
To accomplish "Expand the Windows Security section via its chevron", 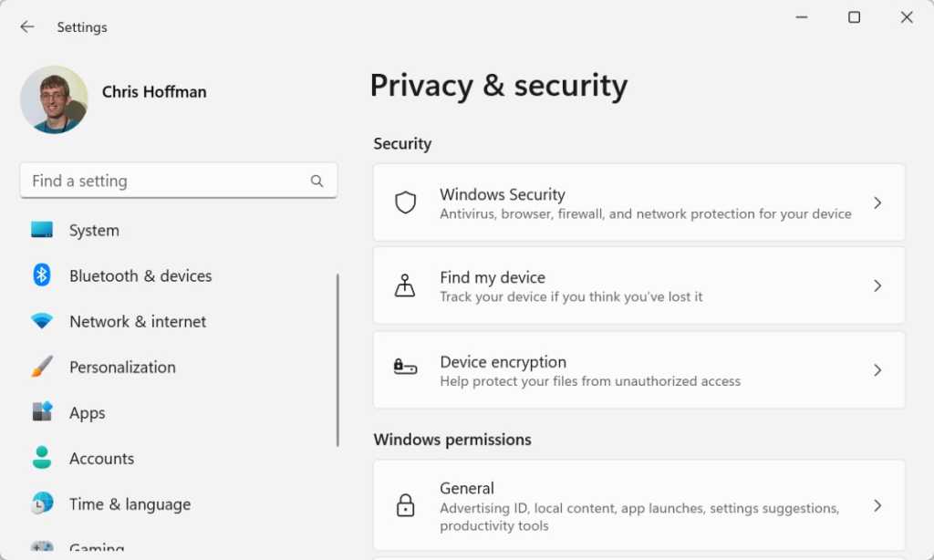I will [877, 202].
